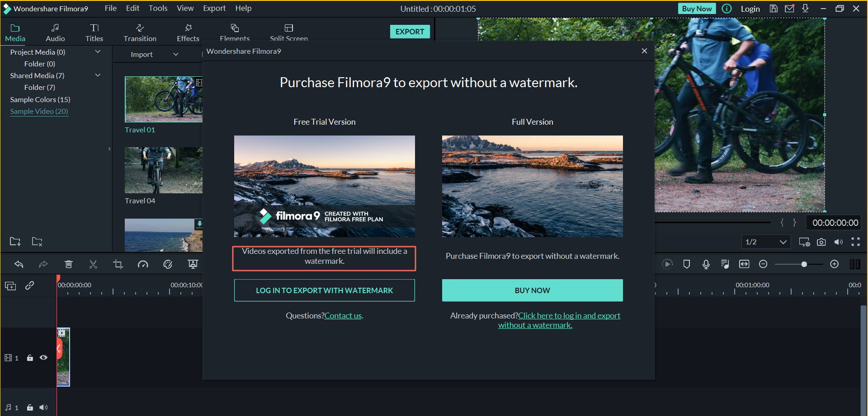Open the Tools menu
Screen dimensions: 868x416
(158, 8)
